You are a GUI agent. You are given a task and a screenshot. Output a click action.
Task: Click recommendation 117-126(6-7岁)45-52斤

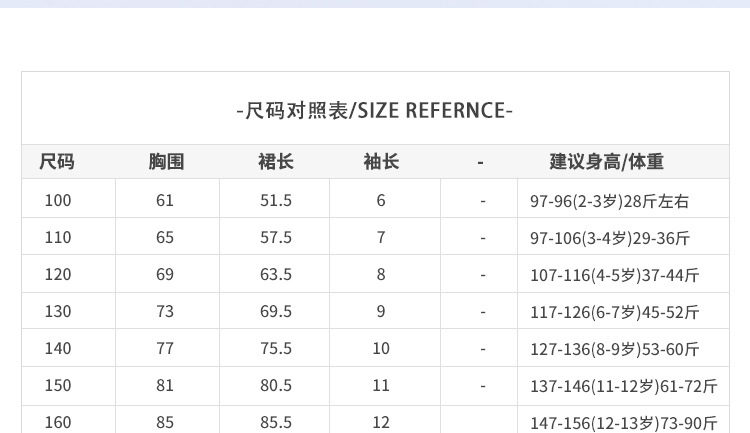pos(615,312)
